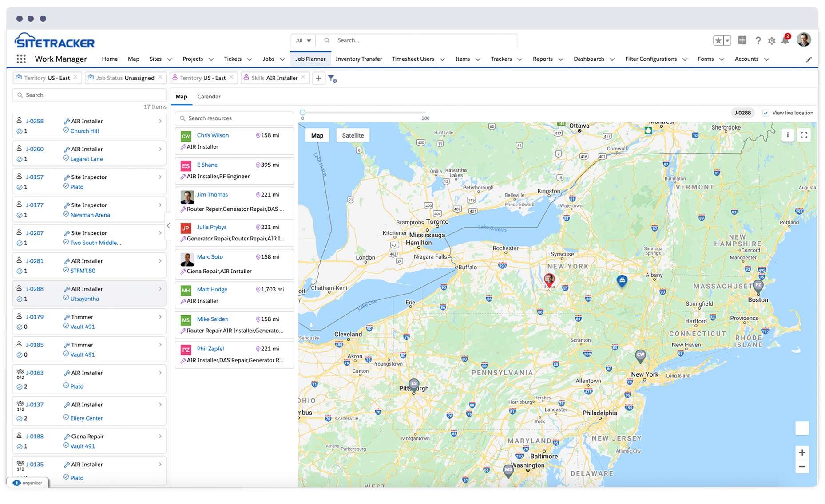Screen dimensions: 825x504
Task: Open the Job Planner tab
Action: click(310, 59)
